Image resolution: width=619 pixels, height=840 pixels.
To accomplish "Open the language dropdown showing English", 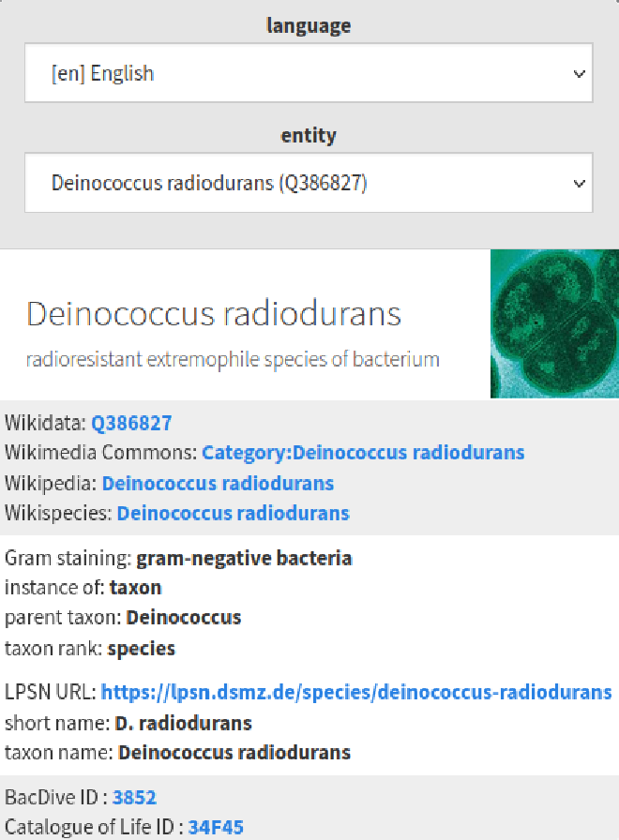I will pos(309,73).
